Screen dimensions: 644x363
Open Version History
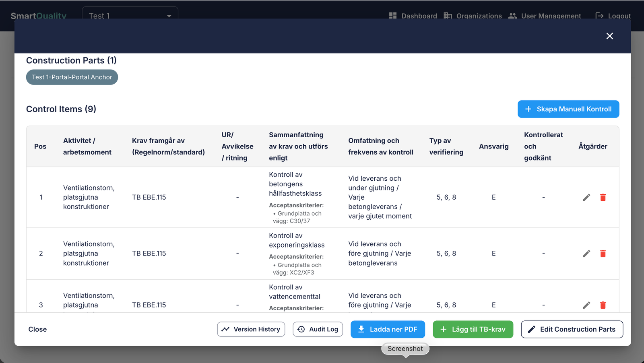(x=251, y=329)
